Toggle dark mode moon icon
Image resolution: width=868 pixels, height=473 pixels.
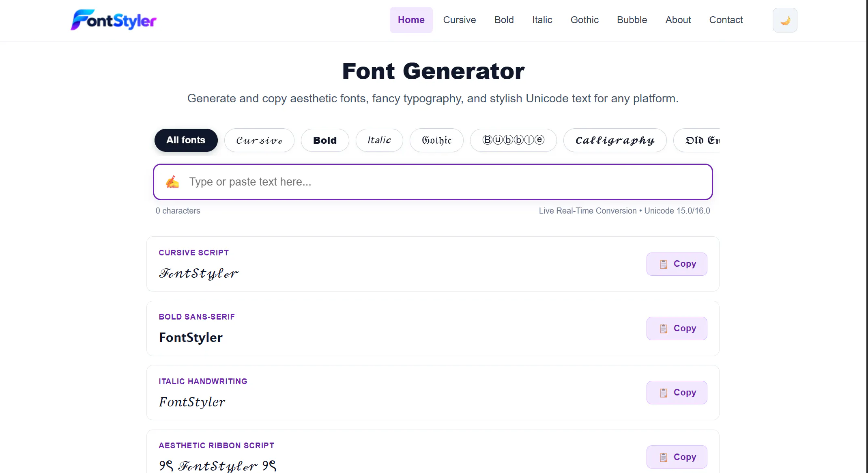point(784,20)
